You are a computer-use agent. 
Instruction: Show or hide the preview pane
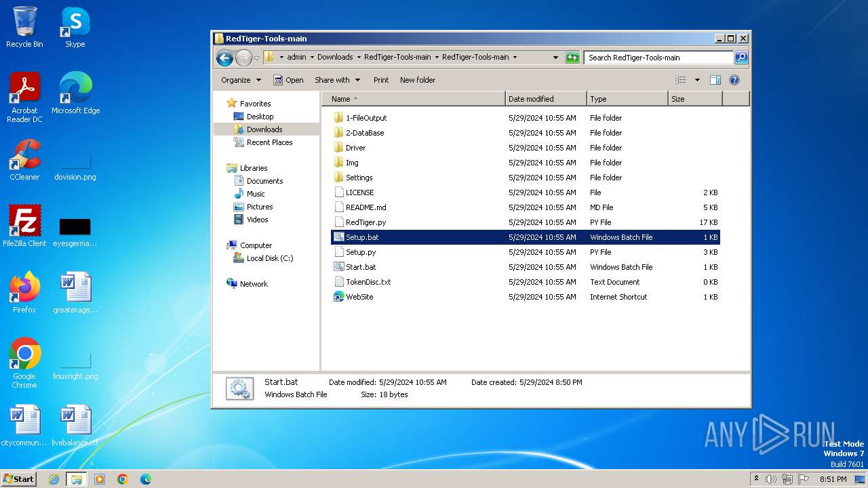pyautogui.click(x=715, y=80)
